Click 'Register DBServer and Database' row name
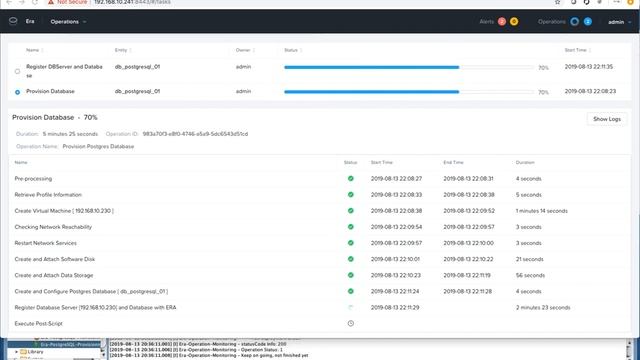 64,71
